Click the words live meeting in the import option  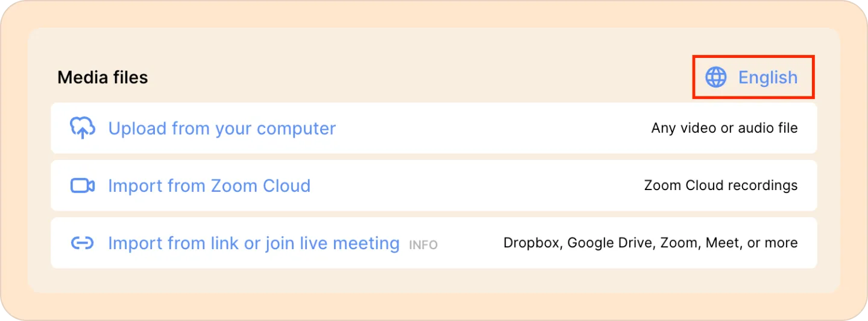351,243
